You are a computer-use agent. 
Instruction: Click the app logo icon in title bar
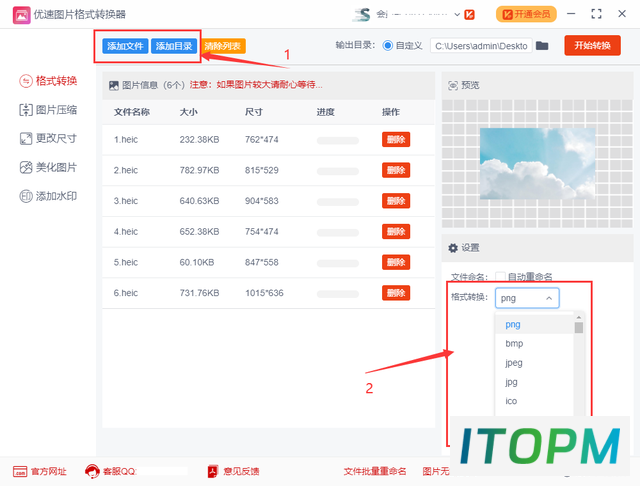[x=21, y=15]
